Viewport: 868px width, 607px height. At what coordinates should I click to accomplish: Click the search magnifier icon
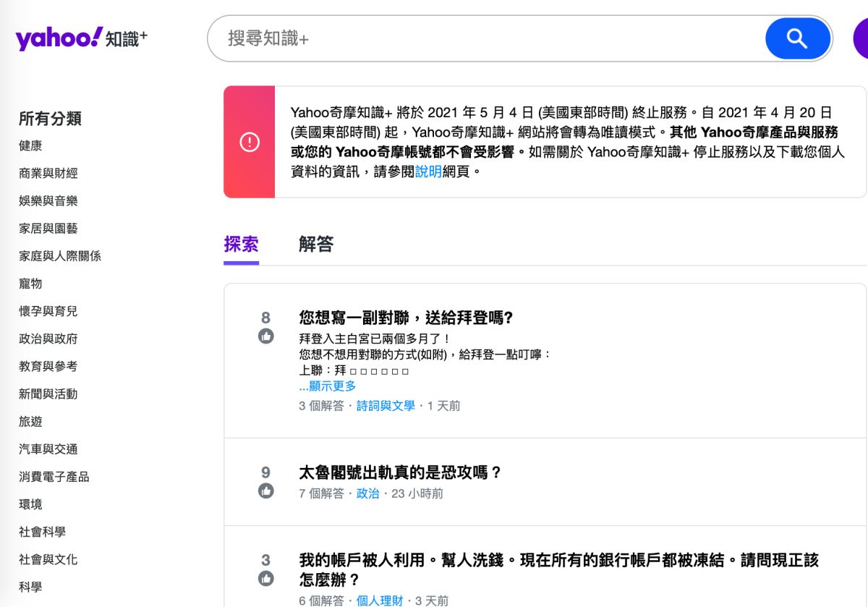(797, 39)
